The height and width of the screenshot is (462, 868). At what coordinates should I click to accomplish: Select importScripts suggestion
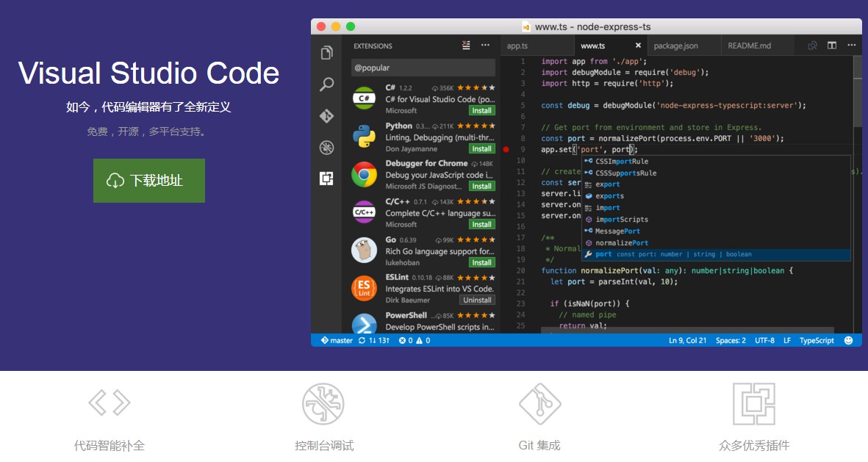[717, 220]
